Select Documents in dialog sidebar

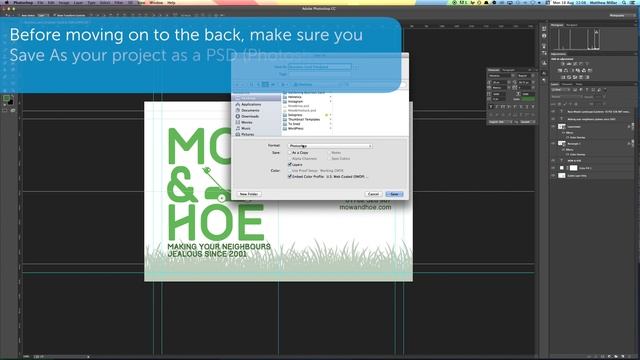coord(250,110)
